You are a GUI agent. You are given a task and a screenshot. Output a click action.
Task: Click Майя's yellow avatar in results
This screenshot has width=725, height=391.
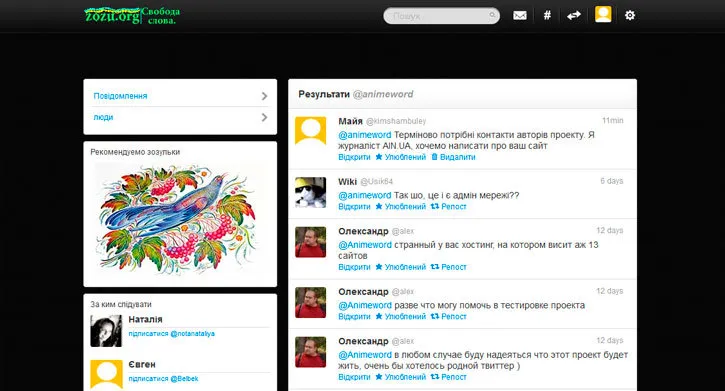311,131
